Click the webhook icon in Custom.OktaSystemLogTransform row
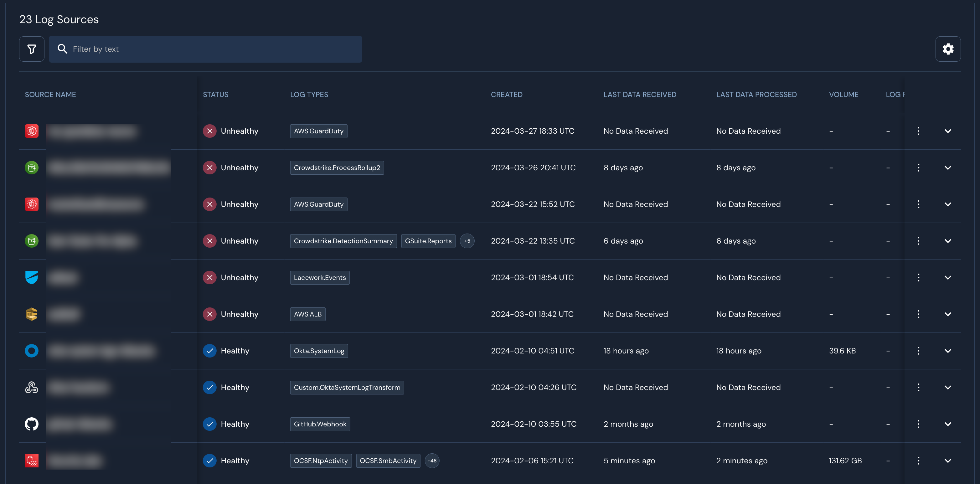The image size is (980, 484). (x=32, y=387)
